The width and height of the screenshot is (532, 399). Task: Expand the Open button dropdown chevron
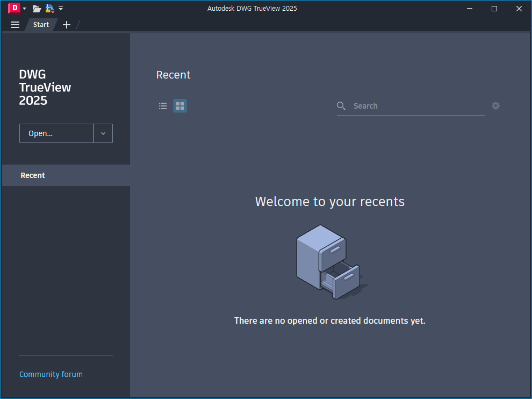[x=103, y=133]
